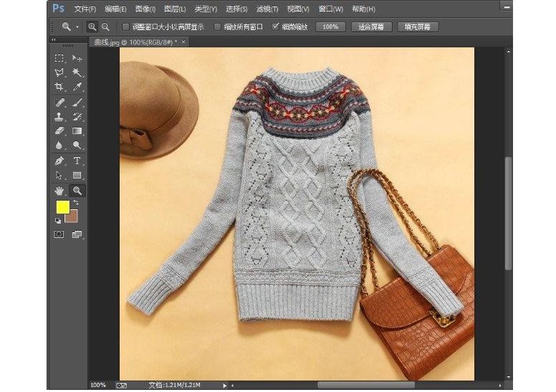
Task: Expand the tools panel double-arrow
Action: point(54,41)
